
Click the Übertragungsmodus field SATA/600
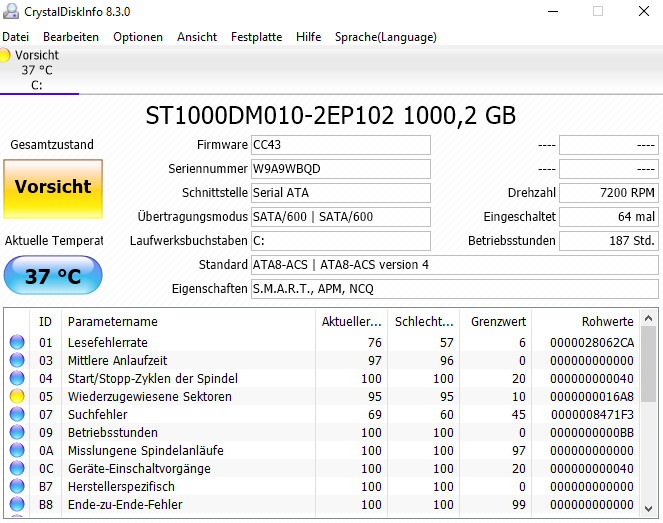(341, 217)
